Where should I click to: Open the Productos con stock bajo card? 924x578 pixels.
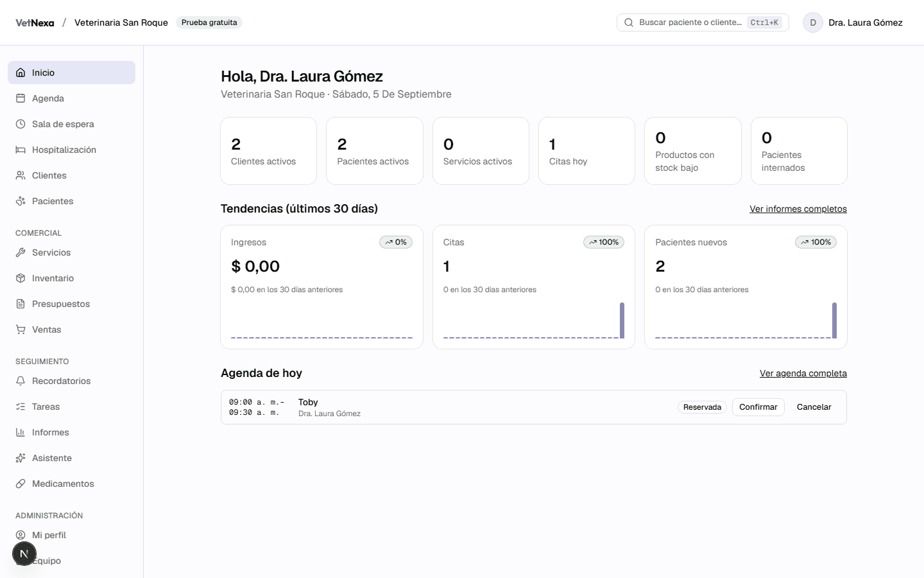pos(693,151)
